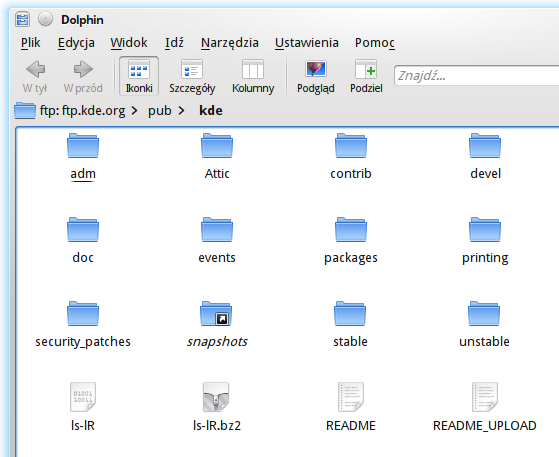Click the folder icon in location bar
The image size is (559, 457).
tap(25, 110)
